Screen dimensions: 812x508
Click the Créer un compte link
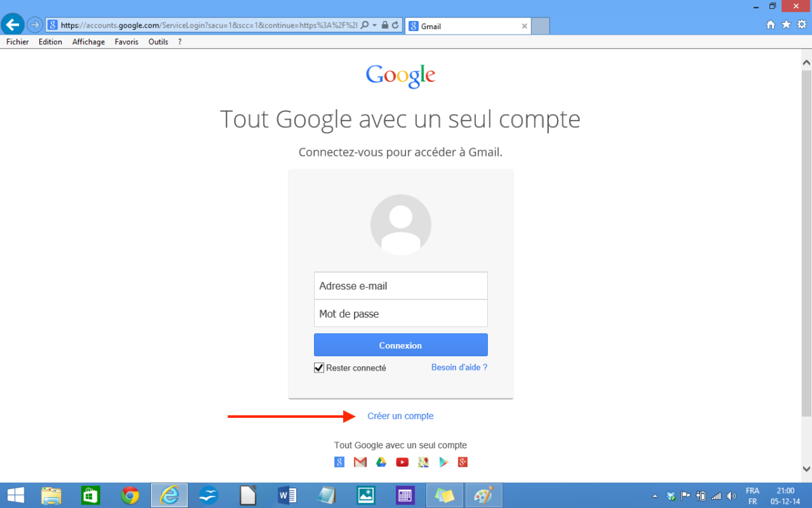point(401,416)
